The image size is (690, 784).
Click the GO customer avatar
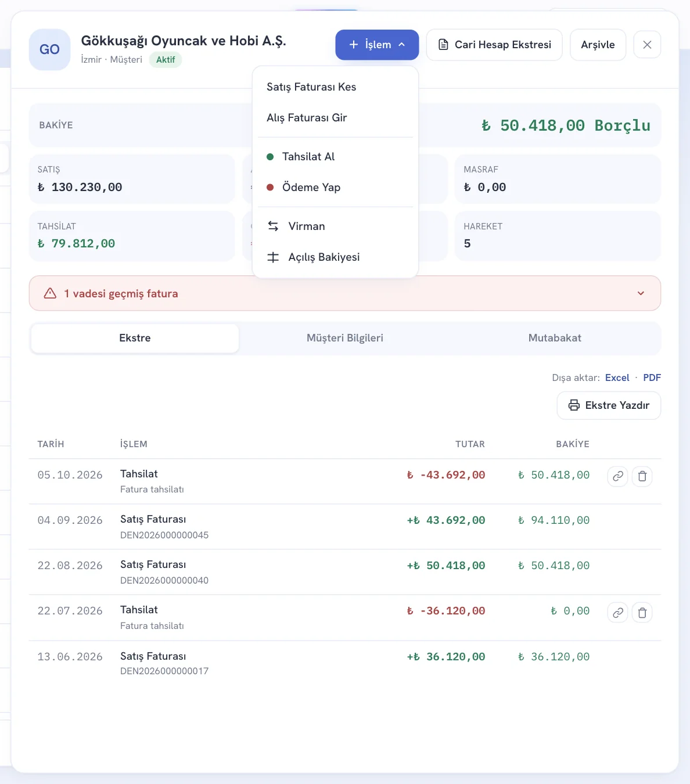pyautogui.click(x=49, y=49)
